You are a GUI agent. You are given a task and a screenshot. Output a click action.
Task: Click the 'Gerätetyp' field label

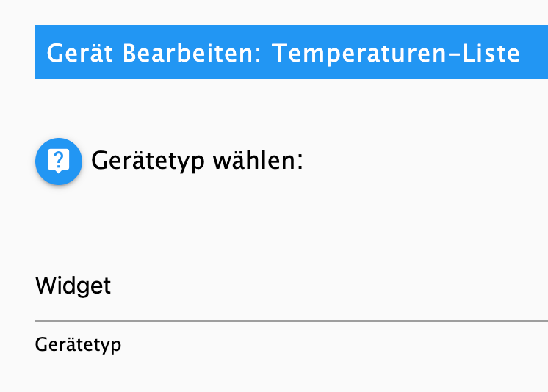point(78,344)
